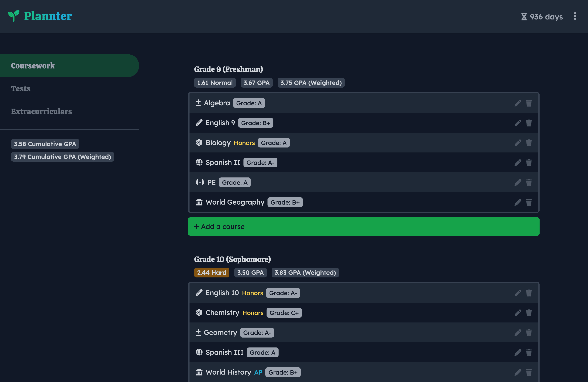
Task: Delete the English 9 course
Action: [529, 123]
